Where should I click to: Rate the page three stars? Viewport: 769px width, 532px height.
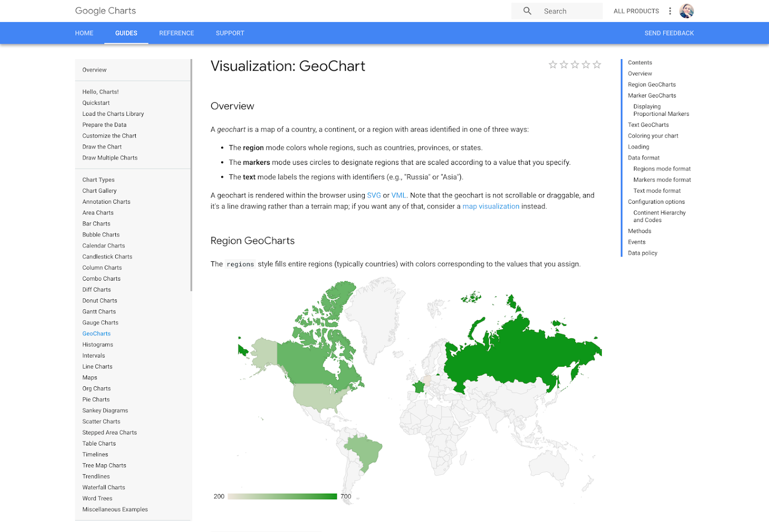[x=575, y=64]
